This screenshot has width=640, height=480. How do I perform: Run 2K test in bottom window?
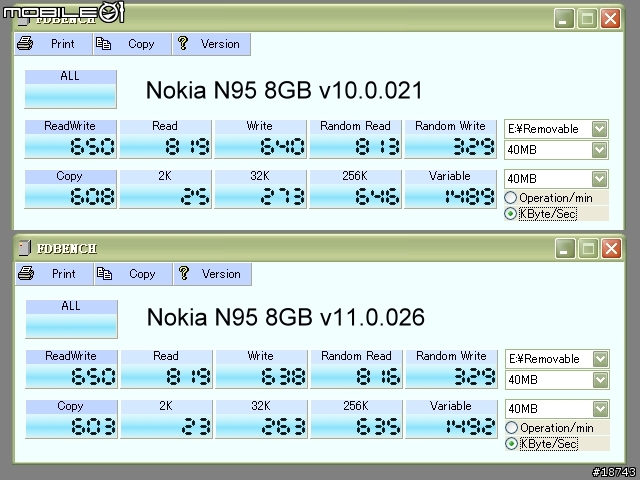[x=166, y=419]
